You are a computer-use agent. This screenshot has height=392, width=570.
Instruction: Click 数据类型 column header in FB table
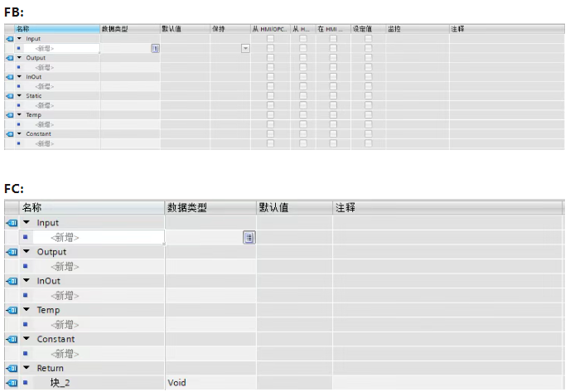coord(130,29)
